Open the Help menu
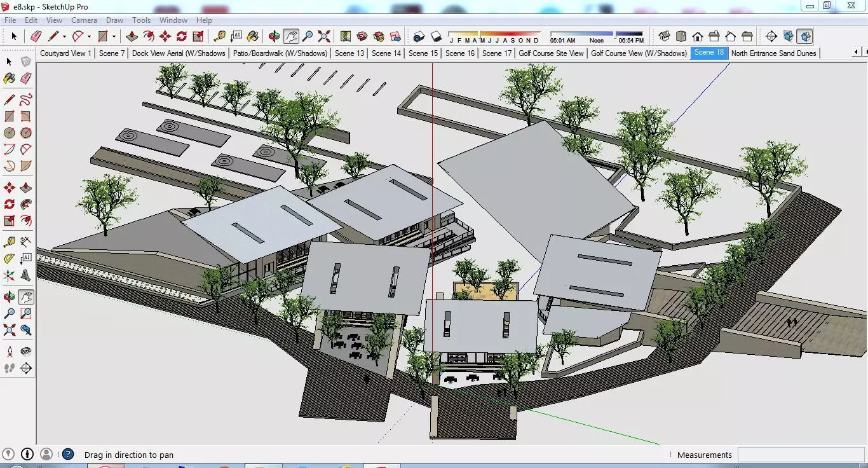This screenshot has width=868, height=468. pos(204,20)
